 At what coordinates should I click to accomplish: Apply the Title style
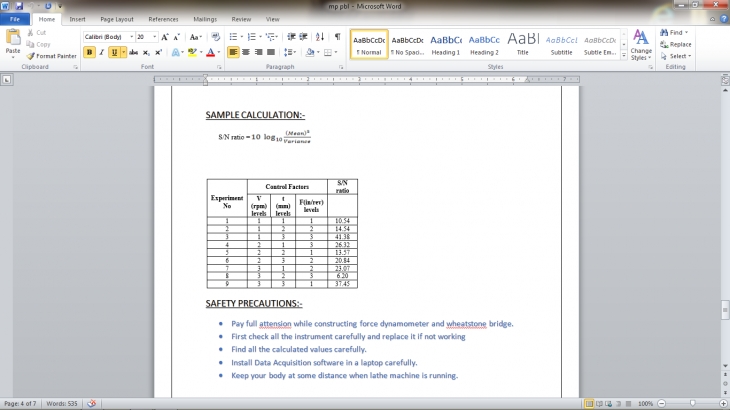point(523,45)
